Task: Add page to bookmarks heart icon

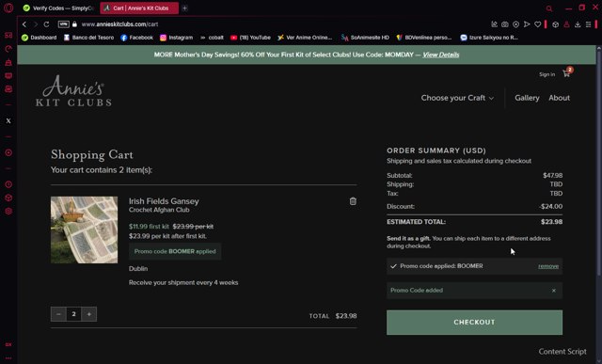Action: [537, 24]
